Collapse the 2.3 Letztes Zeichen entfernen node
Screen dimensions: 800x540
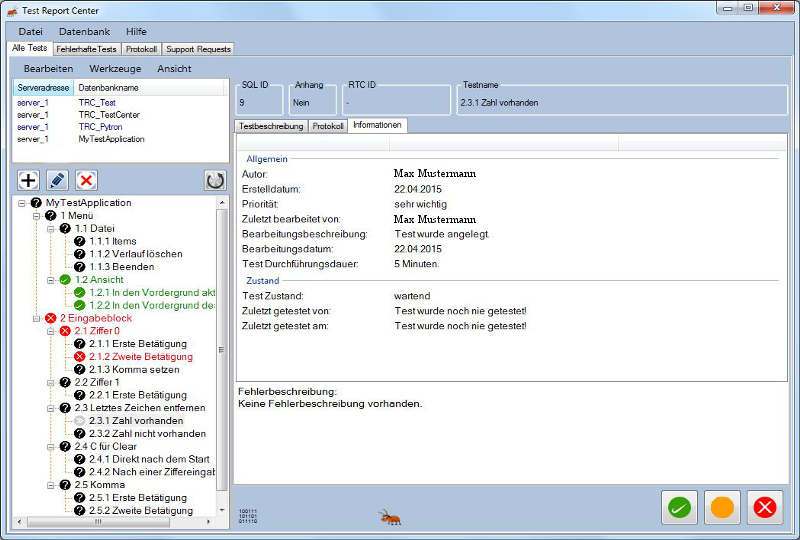coord(51,408)
